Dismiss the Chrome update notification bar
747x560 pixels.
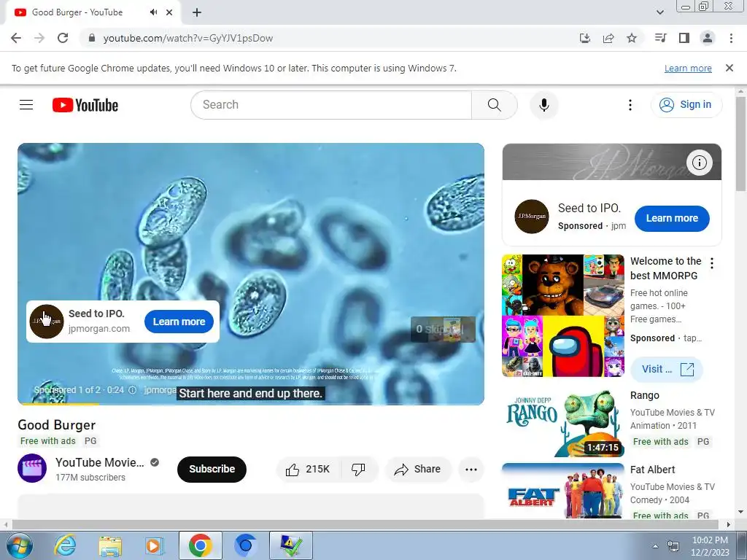729,68
